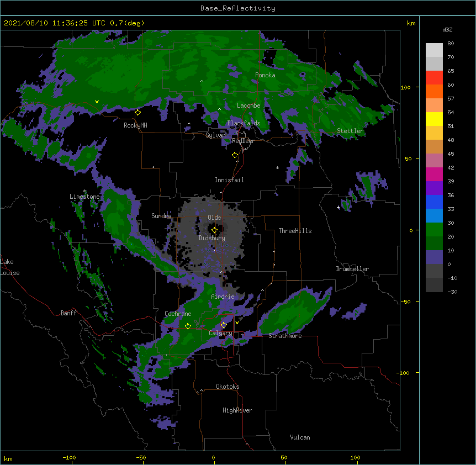Click the Drumheller city label
The width and height of the screenshot is (476, 465).
(352, 269)
